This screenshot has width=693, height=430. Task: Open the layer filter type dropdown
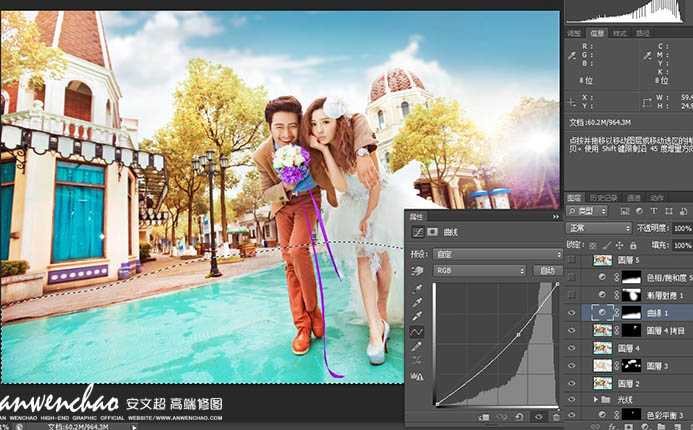click(x=587, y=211)
